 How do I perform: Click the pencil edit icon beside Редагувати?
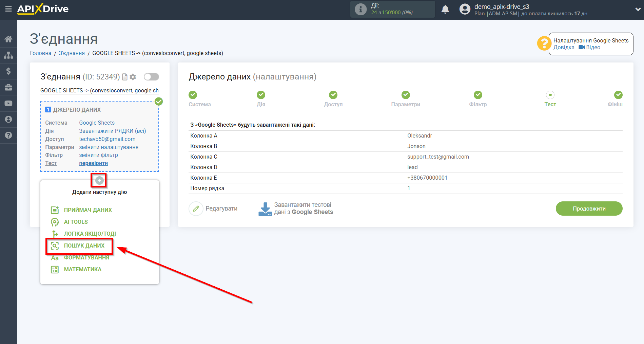[196, 209]
